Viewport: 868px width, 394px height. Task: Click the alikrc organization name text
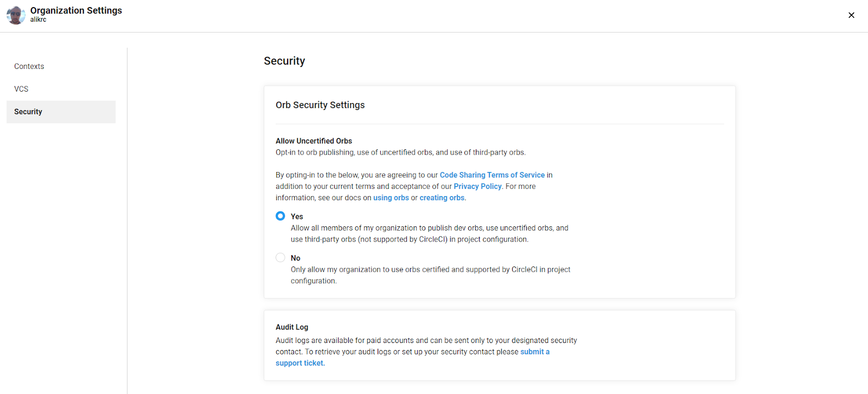pyautogui.click(x=39, y=19)
